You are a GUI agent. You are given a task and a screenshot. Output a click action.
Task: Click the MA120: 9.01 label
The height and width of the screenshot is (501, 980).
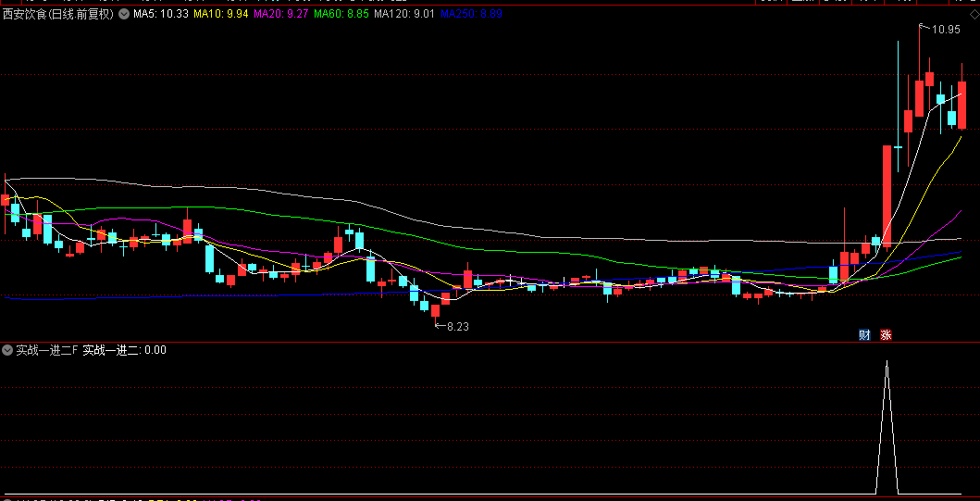pos(403,14)
